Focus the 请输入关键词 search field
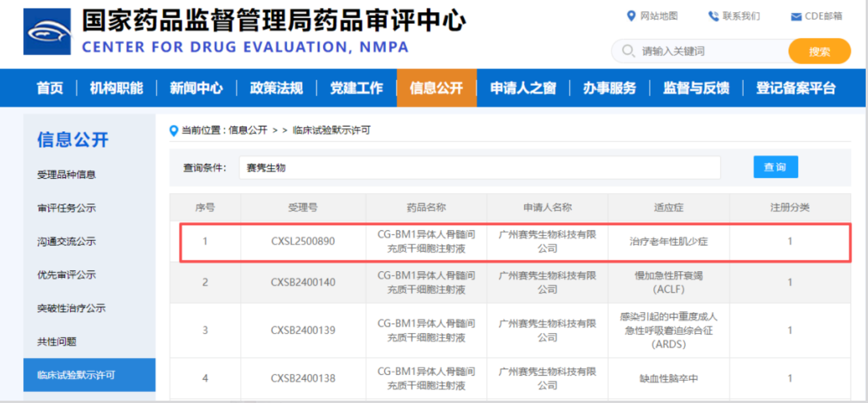 tap(709, 51)
